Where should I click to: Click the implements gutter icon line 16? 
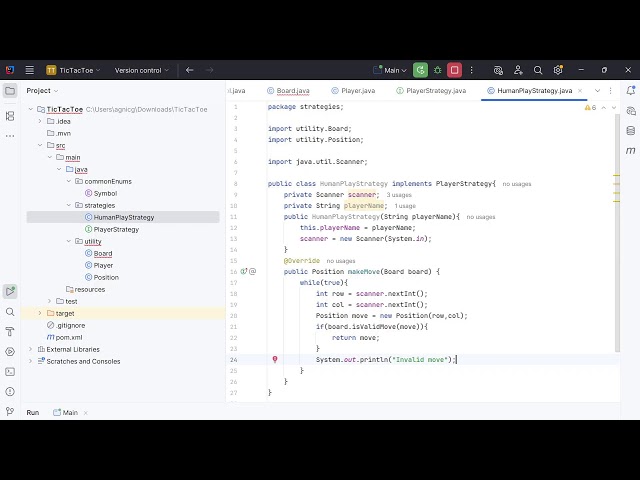tap(244, 271)
